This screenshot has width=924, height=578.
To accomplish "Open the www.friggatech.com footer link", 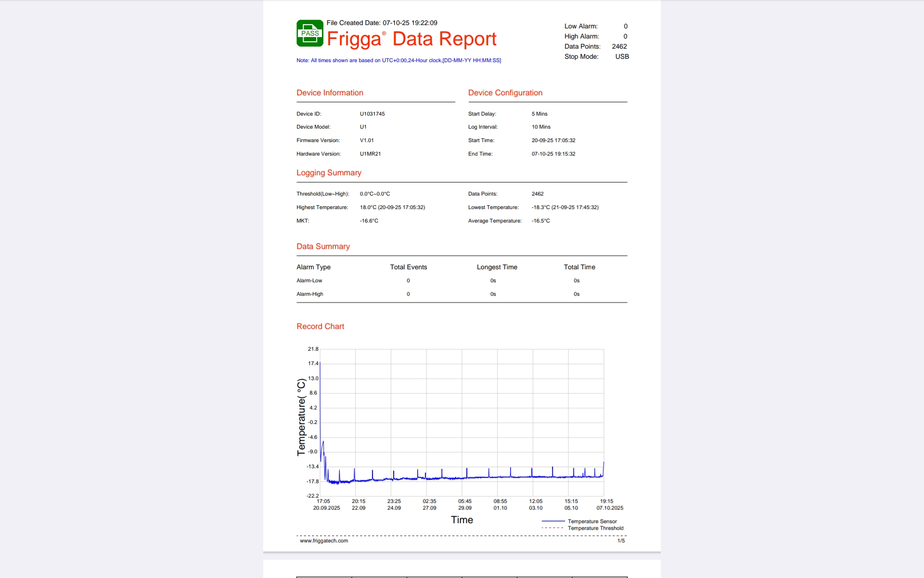I will coord(323,540).
